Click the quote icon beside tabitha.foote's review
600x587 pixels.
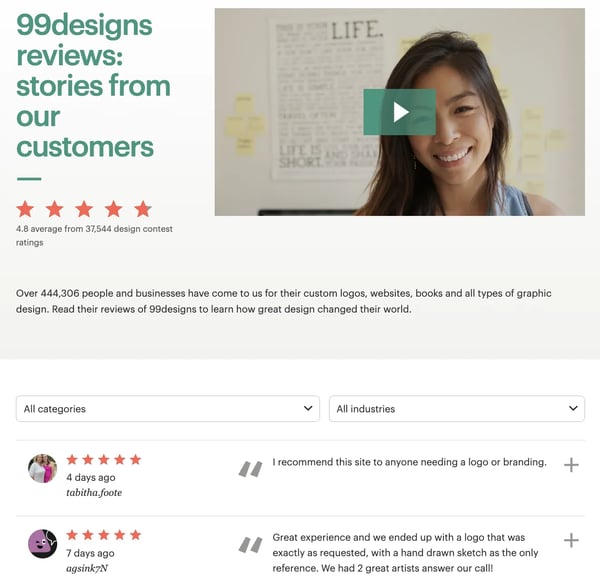tap(249, 468)
